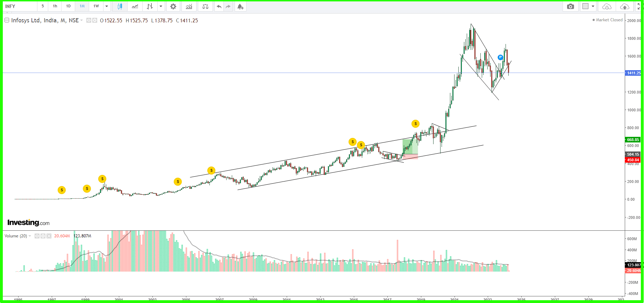Take a chart snapshot with camera icon
The image size is (644, 303).
point(571,6)
